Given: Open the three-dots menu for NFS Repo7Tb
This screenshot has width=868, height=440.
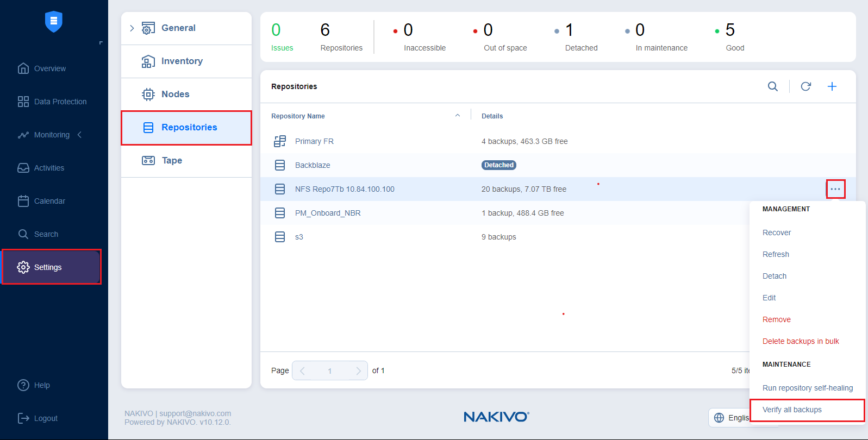Looking at the screenshot, I should tap(835, 189).
